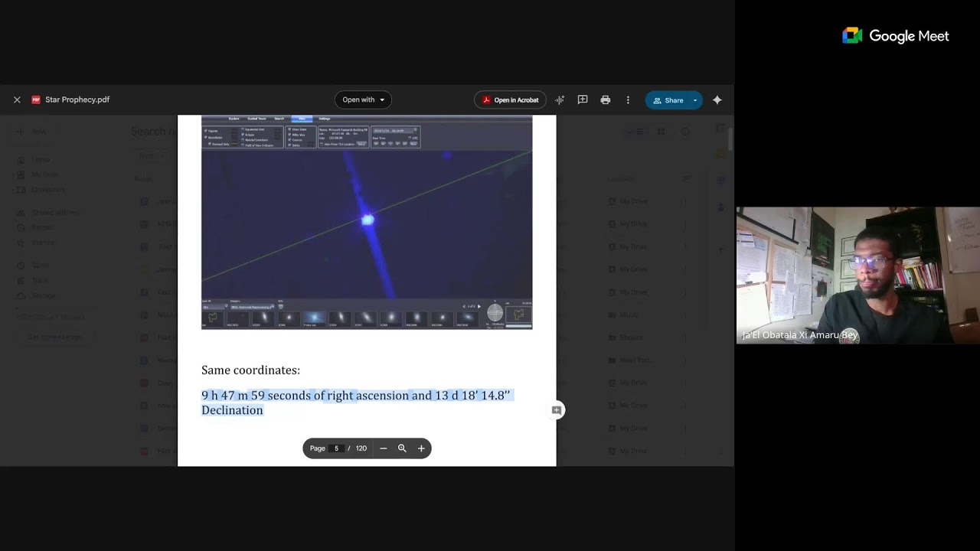Click the page number input field
This screenshot has width=980, height=551.
[x=336, y=448]
